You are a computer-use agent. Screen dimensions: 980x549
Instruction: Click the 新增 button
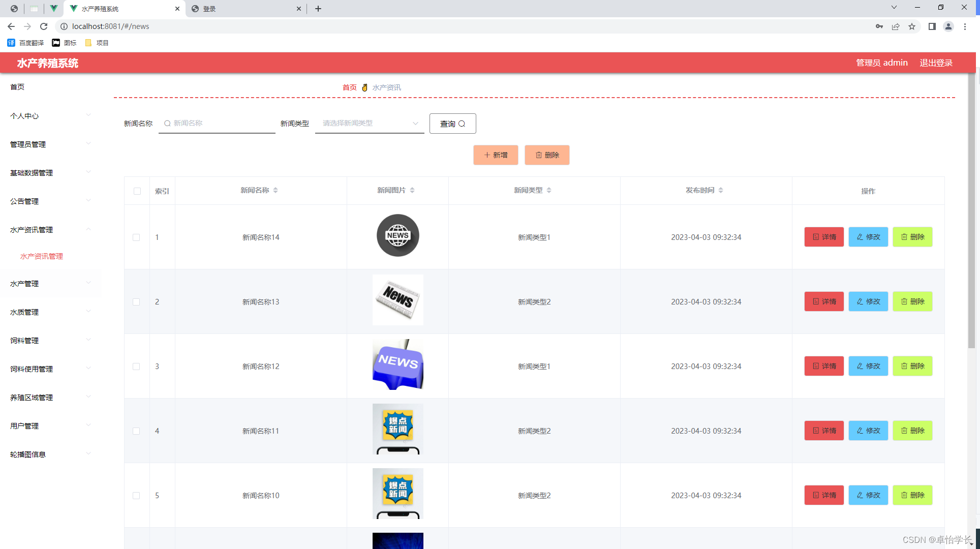click(496, 155)
